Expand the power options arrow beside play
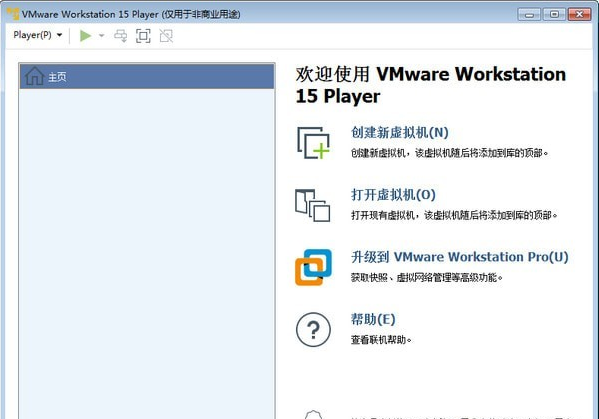 pos(102,36)
